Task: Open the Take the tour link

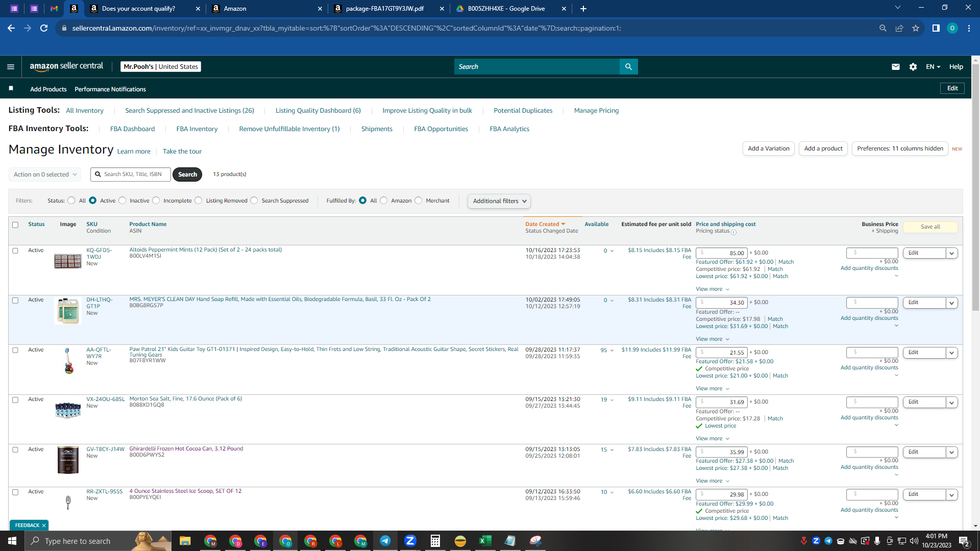Action: coord(182,152)
